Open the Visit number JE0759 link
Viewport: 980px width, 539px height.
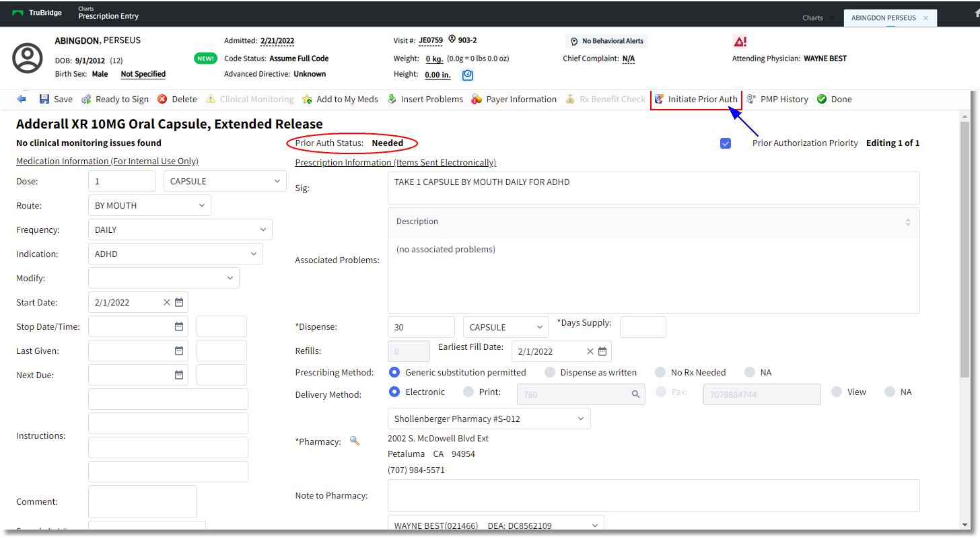click(431, 40)
